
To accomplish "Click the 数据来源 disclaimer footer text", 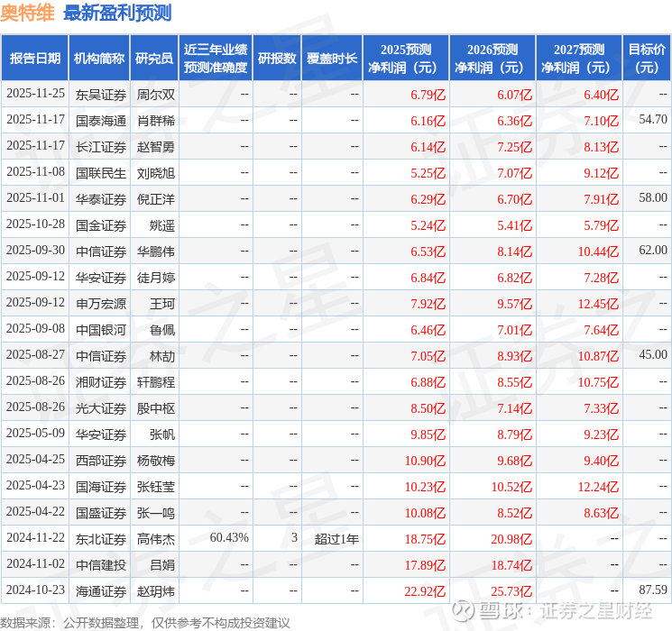I will 145,622.
